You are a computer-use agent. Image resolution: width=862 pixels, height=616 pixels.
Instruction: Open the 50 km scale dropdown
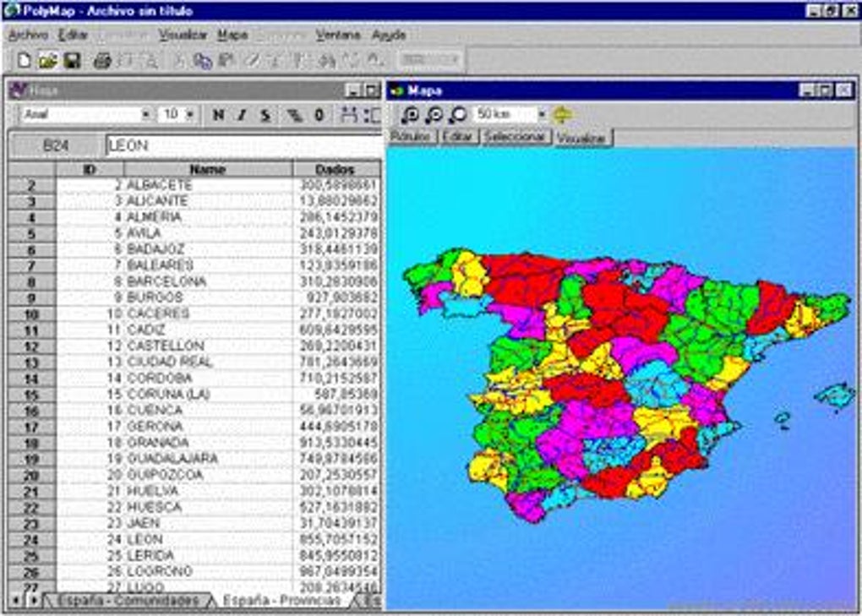[541, 113]
